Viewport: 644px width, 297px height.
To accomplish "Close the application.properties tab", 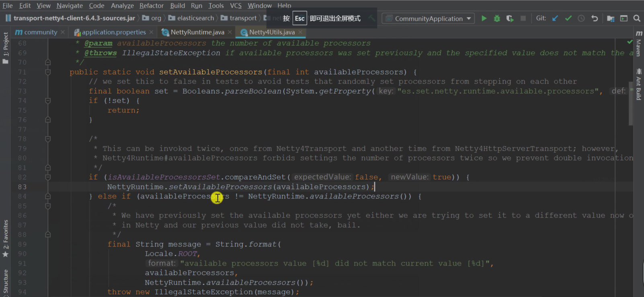I will 151,32.
